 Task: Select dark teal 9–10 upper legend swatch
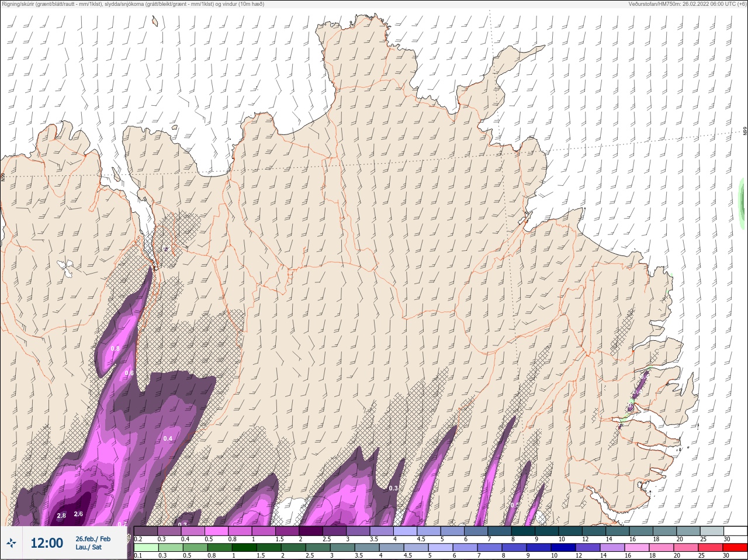click(548, 531)
